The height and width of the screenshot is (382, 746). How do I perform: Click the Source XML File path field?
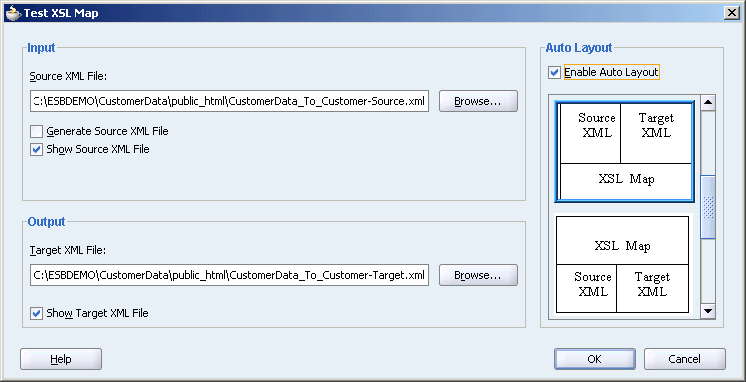tap(229, 101)
